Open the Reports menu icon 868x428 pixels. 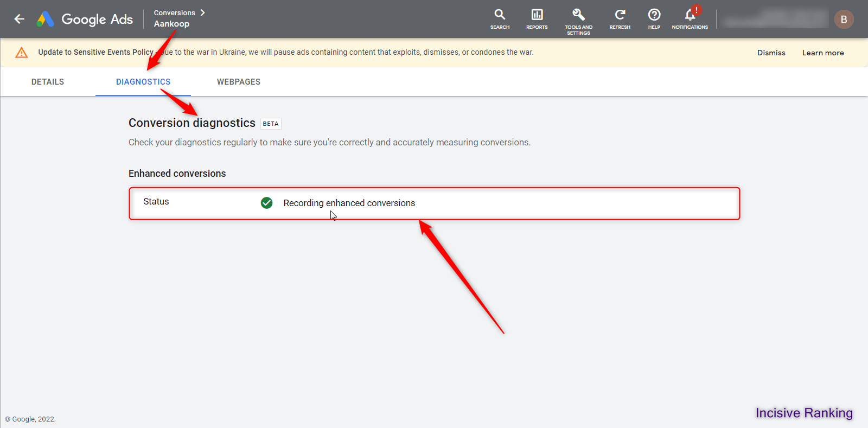tap(537, 18)
